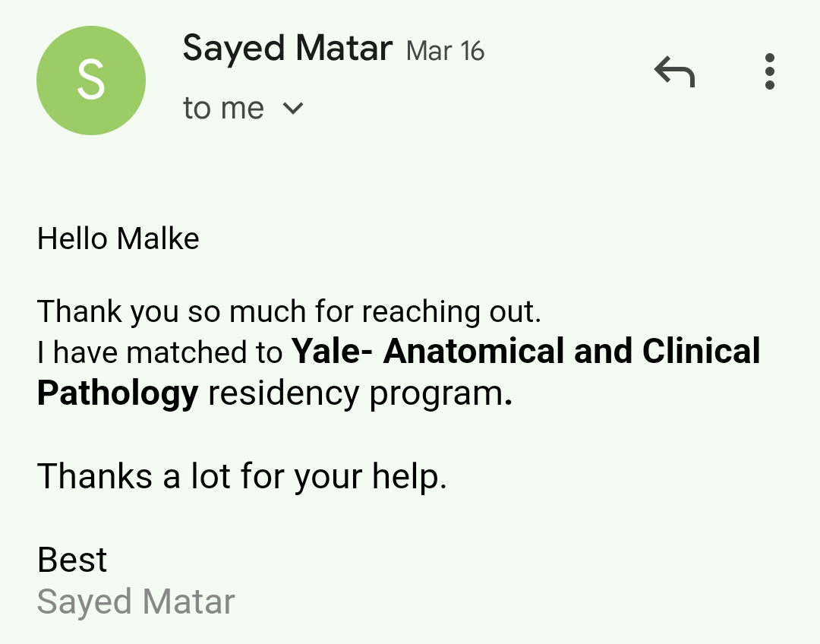Click the Mar 16 date stamp
The image size is (820, 644).
click(x=445, y=51)
